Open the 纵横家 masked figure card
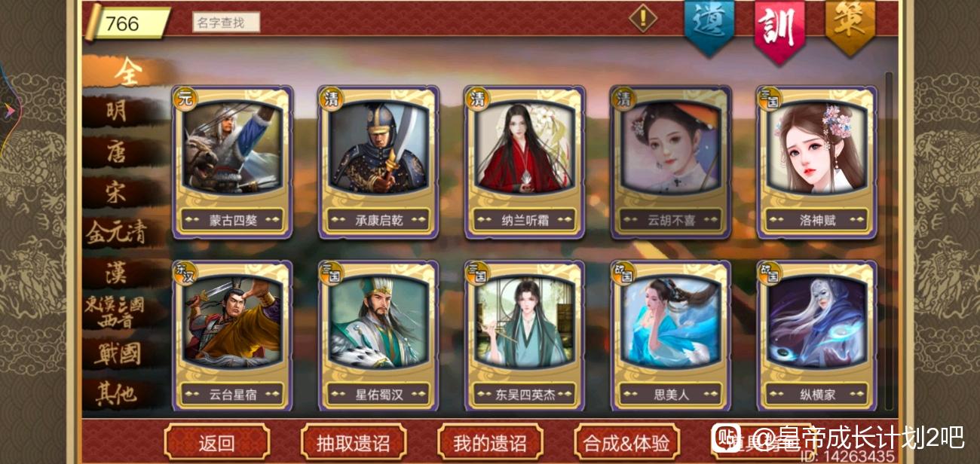Image resolution: width=980 pixels, height=464 pixels. click(x=817, y=336)
